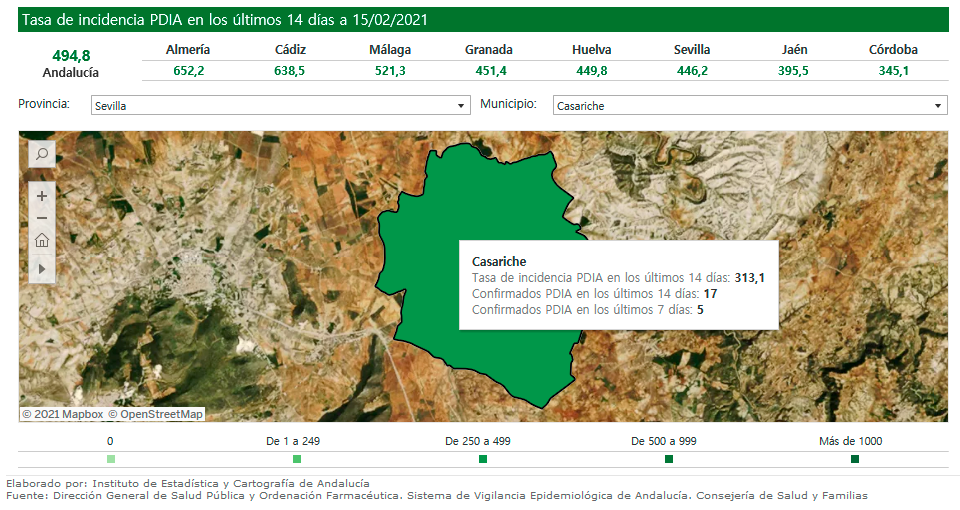Click the Almería incidence value 652,2
Image resolution: width=960 pixels, height=510 pixels.
(188, 71)
